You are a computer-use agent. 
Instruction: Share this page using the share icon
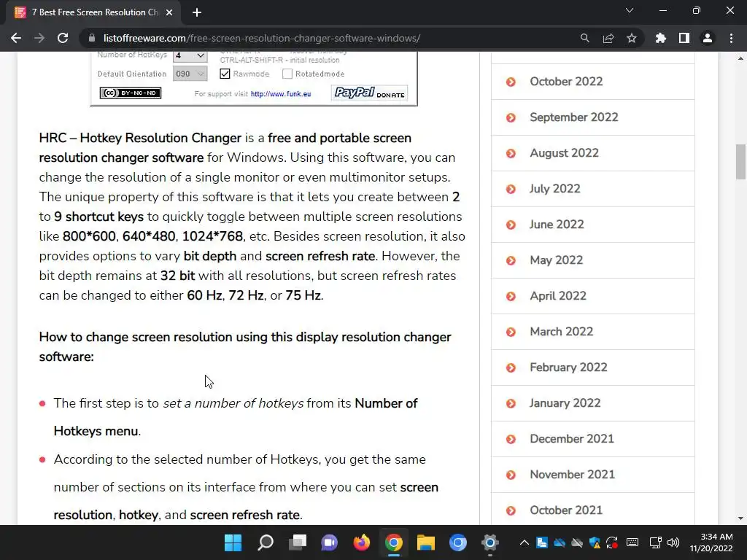[x=608, y=38]
